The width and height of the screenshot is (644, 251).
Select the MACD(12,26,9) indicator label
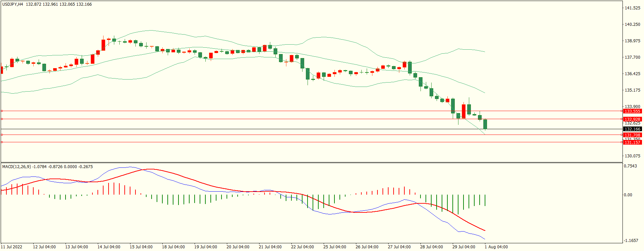pyautogui.click(x=16, y=167)
